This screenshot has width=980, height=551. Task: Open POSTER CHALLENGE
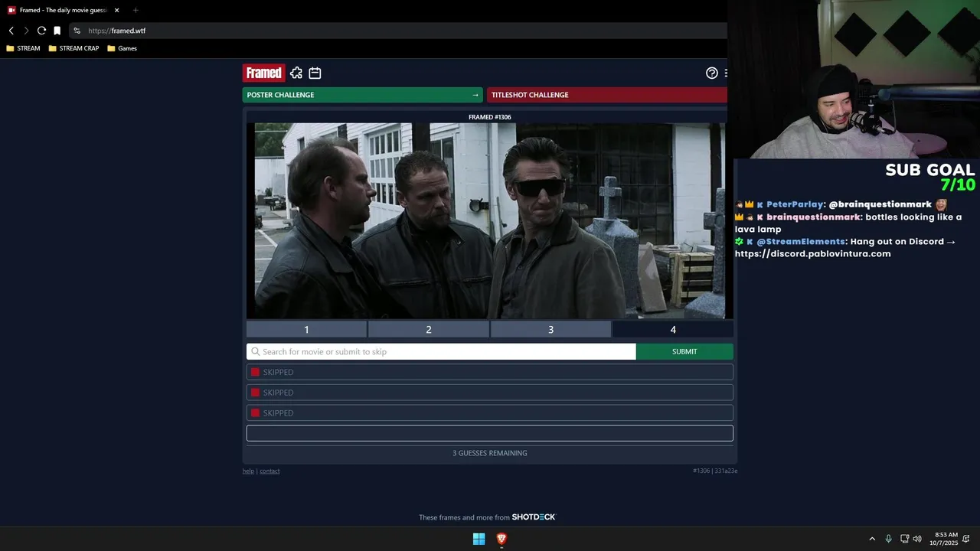(362, 95)
